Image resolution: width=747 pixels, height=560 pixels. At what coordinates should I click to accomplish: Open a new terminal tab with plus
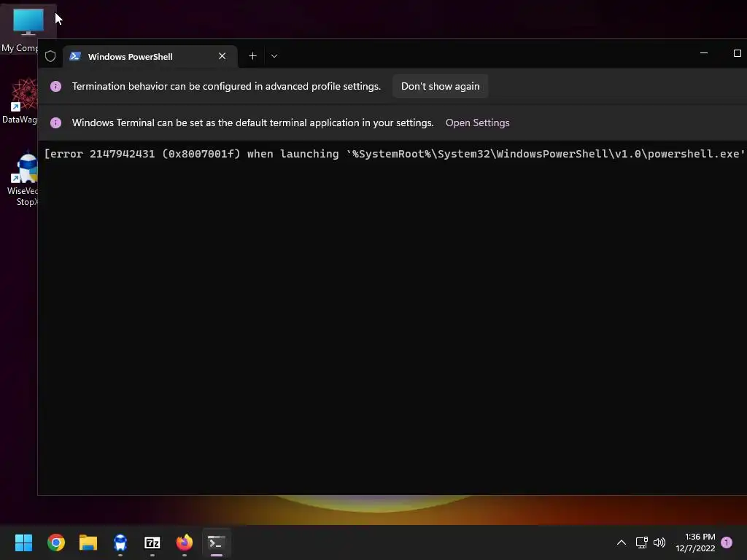coord(252,56)
